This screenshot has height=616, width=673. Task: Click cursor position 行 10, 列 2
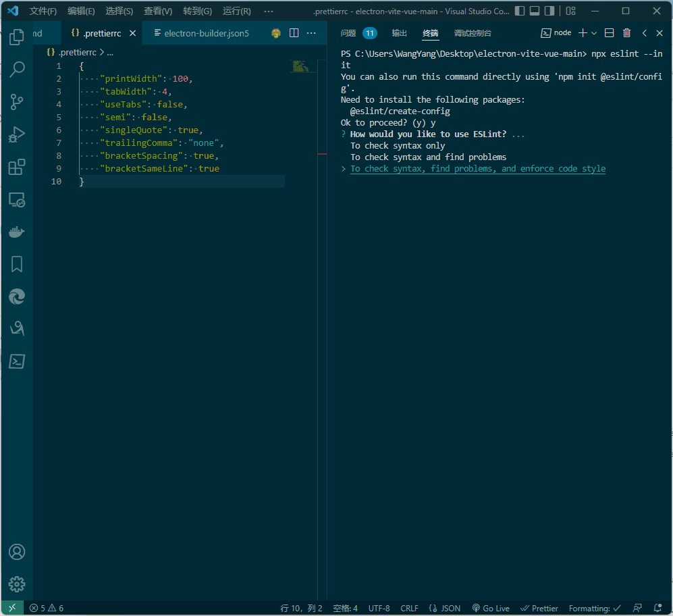click(301, 608)
